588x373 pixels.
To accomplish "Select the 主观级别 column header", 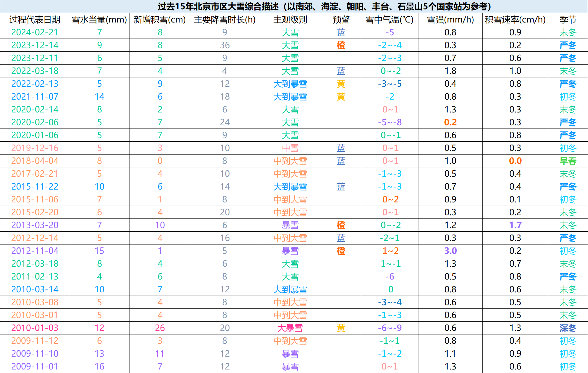I will click(x=290, y=20).
